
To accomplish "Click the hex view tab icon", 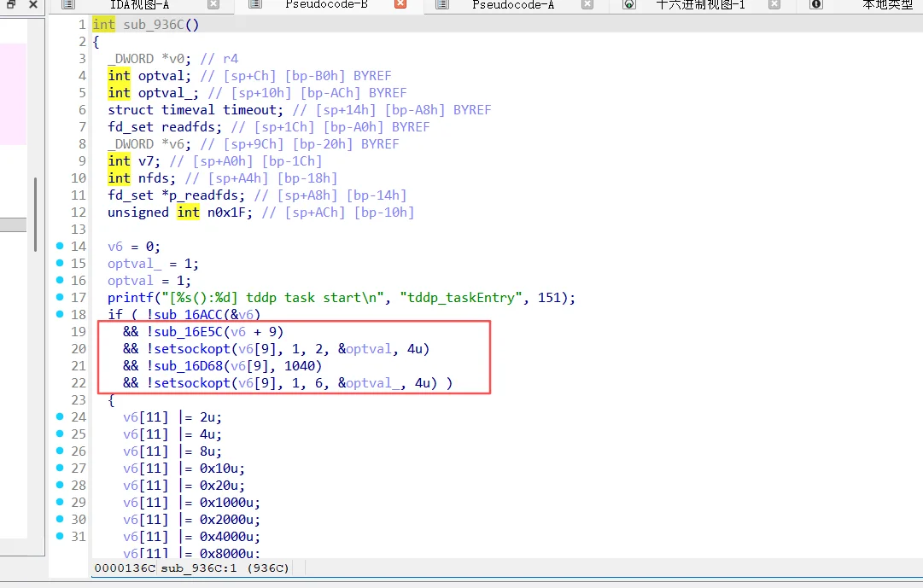I will [x=628, y=4].
